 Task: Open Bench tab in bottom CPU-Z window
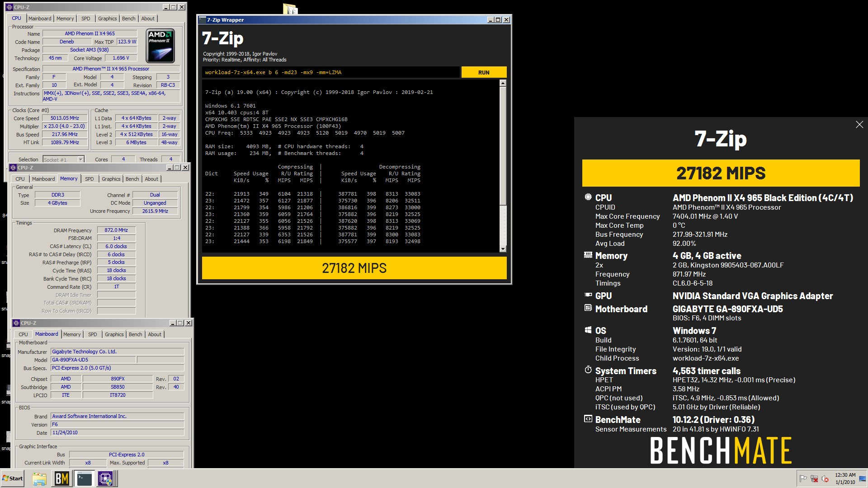click(x=136, y=334)
